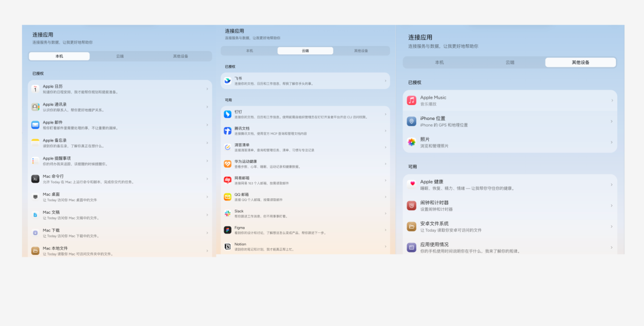Click the 'Apple 通讯录' row title

(55, 104)
